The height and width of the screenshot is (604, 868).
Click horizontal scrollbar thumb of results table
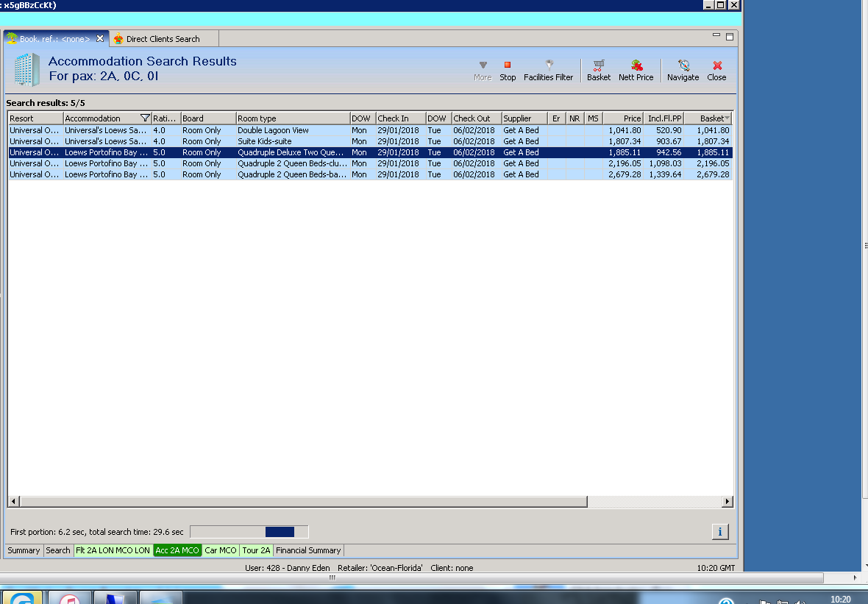(x=303, y=502)
